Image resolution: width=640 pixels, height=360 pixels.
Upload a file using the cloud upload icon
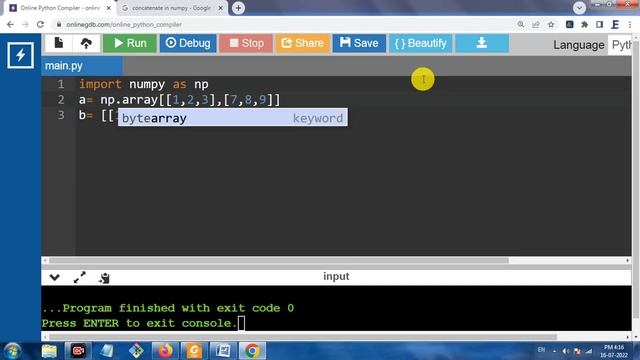[86, 43]
